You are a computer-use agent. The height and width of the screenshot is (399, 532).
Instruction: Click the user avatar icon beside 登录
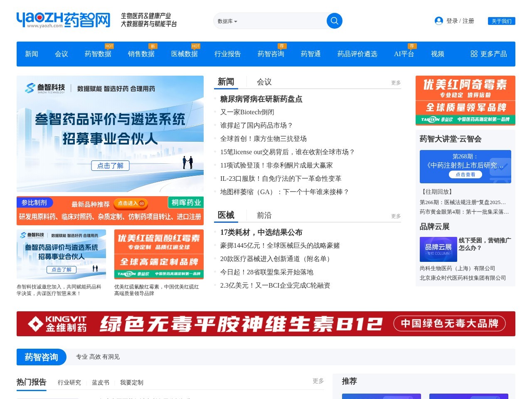[x=439, y=20]
